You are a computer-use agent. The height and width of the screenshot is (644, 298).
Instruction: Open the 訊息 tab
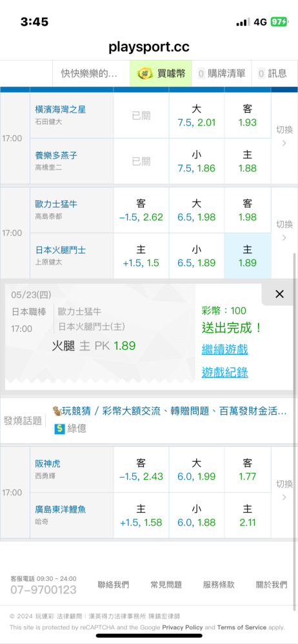(272, 73)
